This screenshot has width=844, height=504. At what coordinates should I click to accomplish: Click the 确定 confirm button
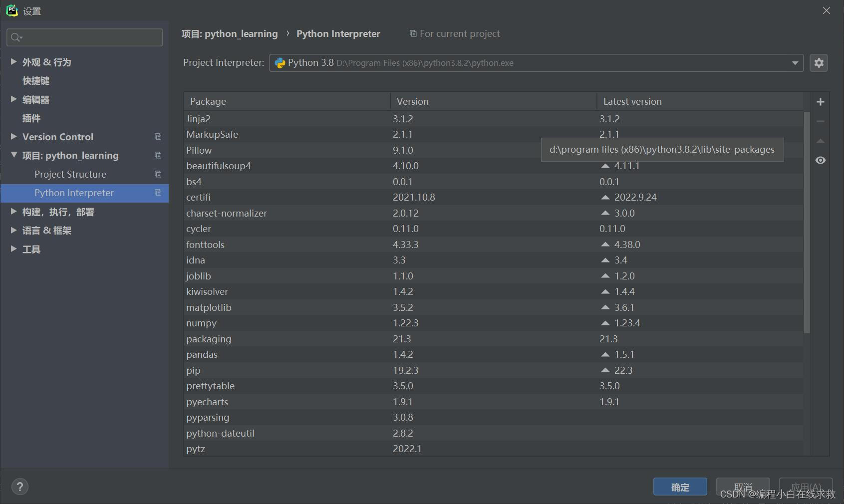[680, 487]
